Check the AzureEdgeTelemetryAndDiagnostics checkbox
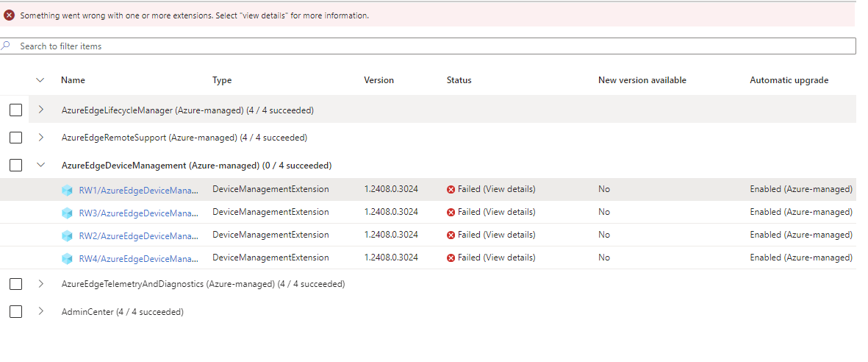The width and height of the screenshot is (868, 362). [x=15, y=284]
